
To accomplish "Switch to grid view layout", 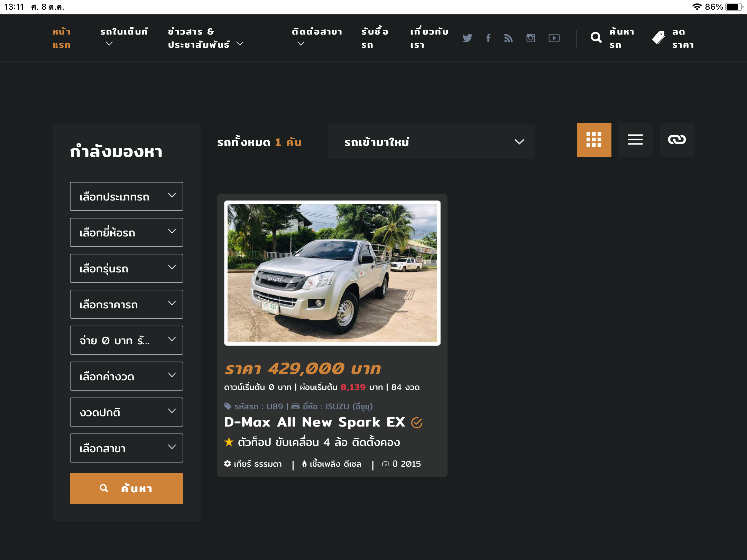I will [594, 140].
